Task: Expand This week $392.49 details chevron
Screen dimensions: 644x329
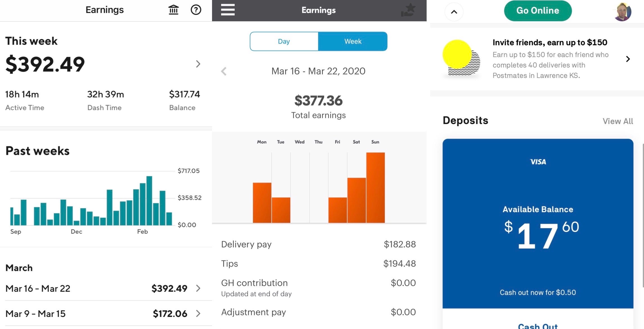Action: pyautogui.click(x=198, y=64)
